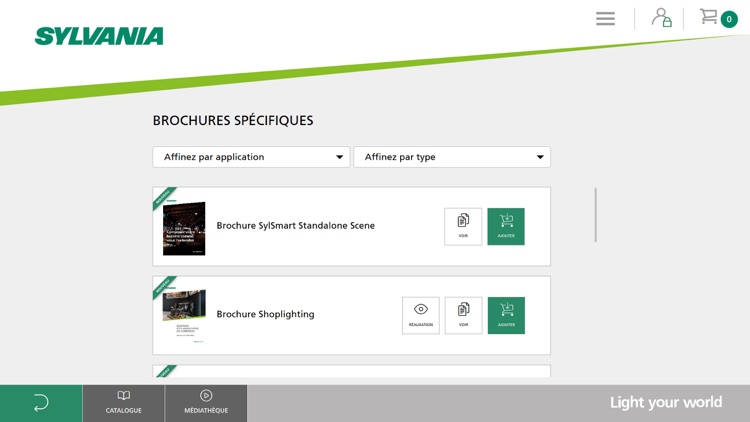Click the Brochures Spécifiques heading
750x422 pixels.
(x=233, y=121)
